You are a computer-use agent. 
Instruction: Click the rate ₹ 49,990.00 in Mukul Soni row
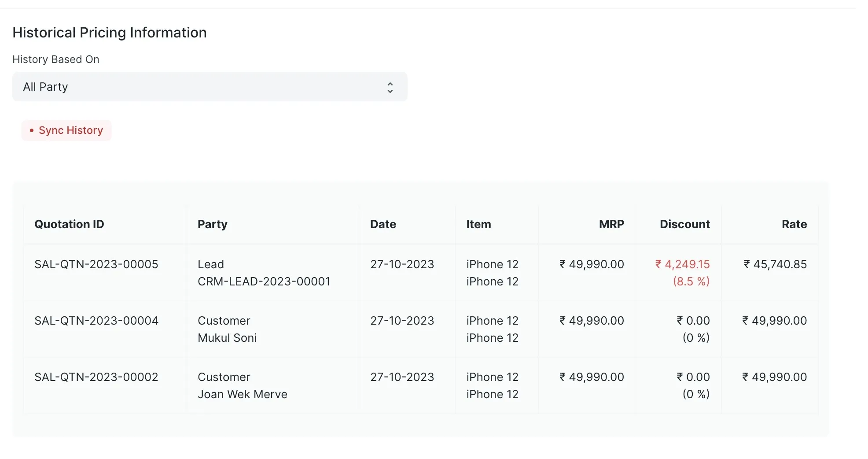point(774,321)
